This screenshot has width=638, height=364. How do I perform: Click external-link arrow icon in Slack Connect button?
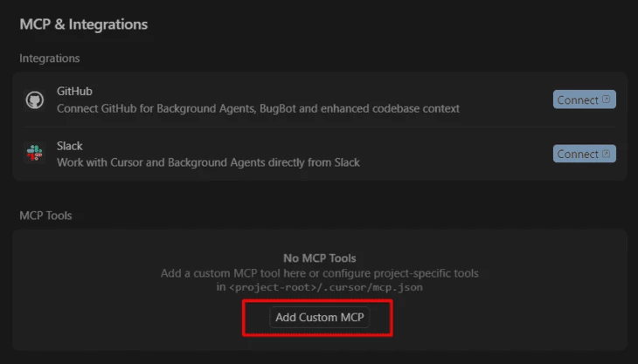(606, 154)
